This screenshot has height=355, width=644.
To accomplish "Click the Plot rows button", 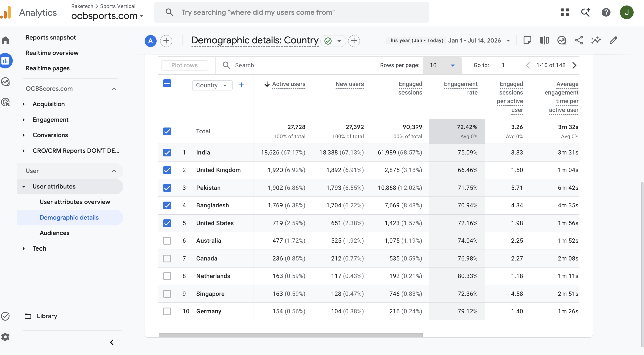I will pyautogui.click(x=184, y=65).
